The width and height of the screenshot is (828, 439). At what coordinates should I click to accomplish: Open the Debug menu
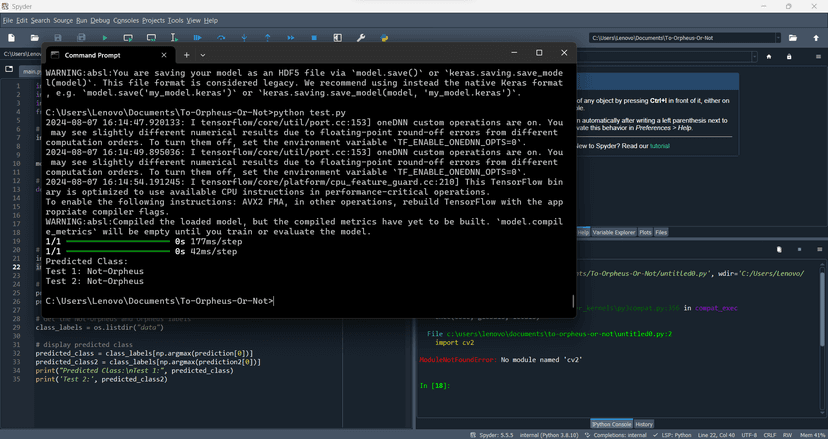point(100,20)
